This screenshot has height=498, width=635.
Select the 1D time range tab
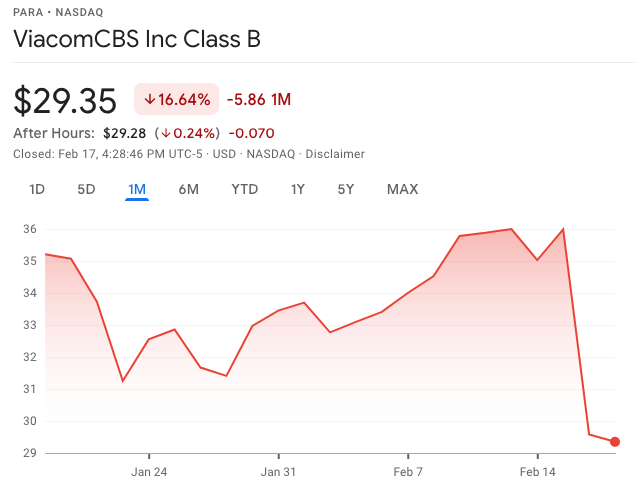37,189
